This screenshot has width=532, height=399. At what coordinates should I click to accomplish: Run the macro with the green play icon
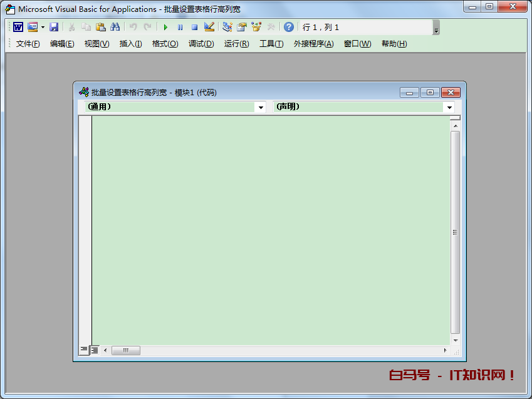pyautogui.click(x=165, y=27)
